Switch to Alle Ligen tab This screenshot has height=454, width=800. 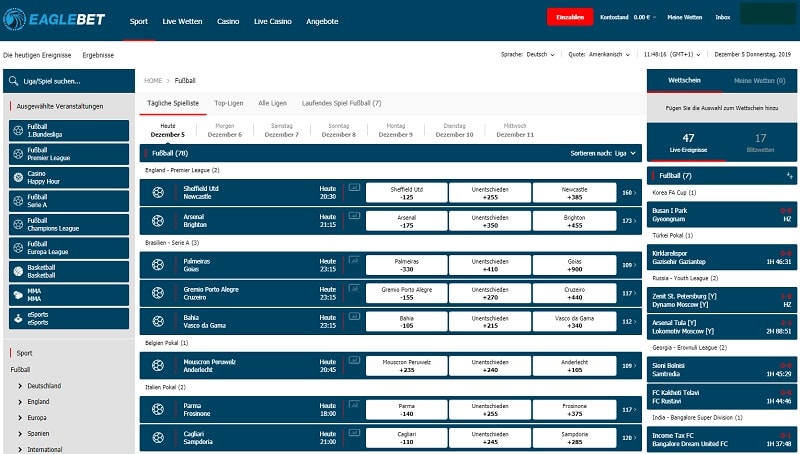coord(272,103)
